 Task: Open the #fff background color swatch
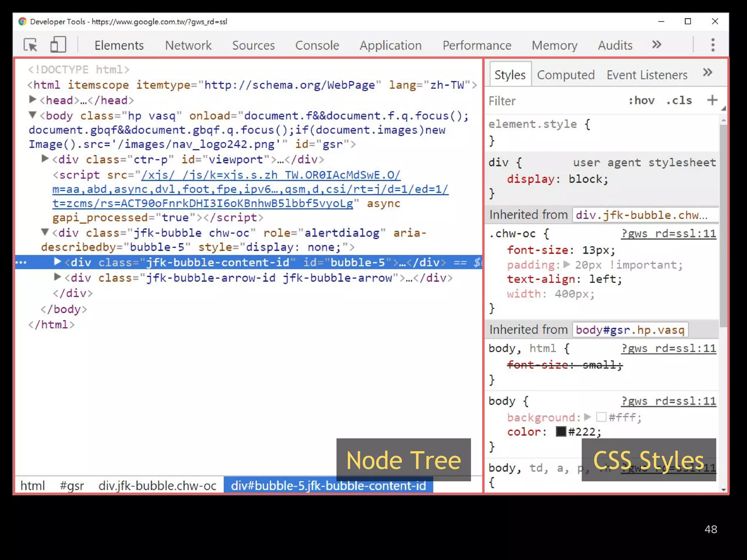coord(601,417)
